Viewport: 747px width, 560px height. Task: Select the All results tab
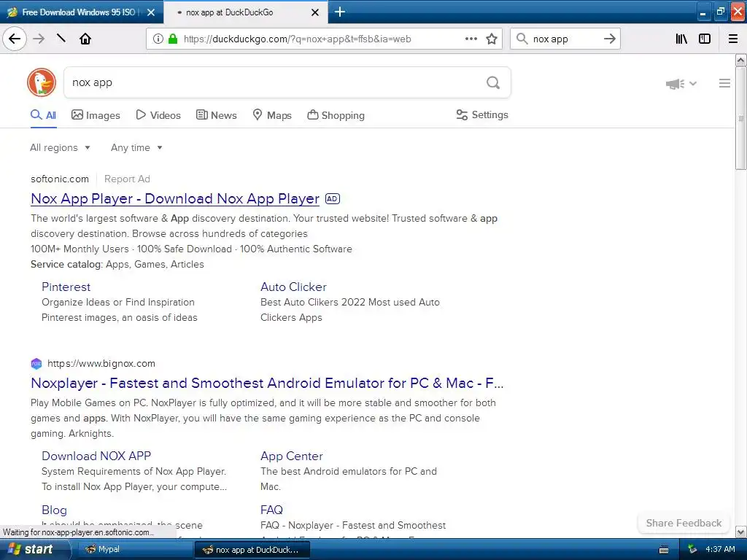point(43,115)
